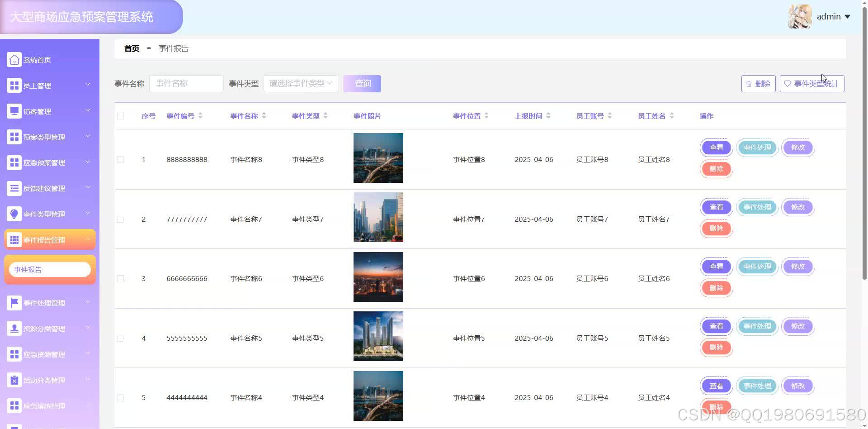Select all rows with the header checkbox
The width and height of the screenshot is (868, 429).
(x=120, y=116)
